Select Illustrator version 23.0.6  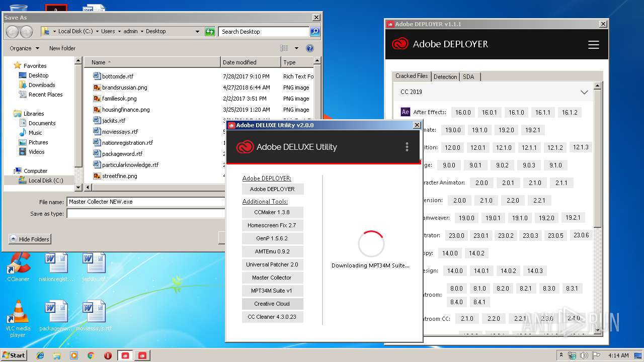581,235
